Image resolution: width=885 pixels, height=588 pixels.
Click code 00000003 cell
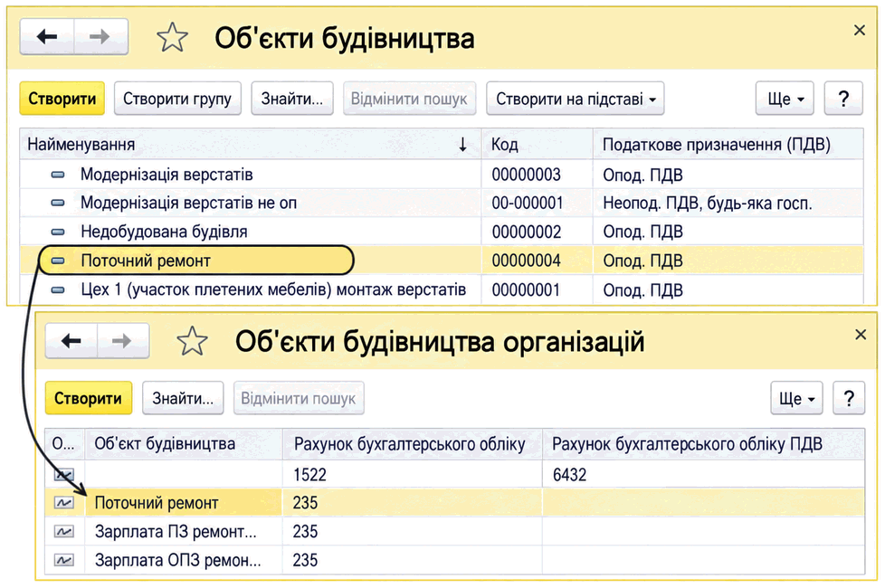pos(537,175)
